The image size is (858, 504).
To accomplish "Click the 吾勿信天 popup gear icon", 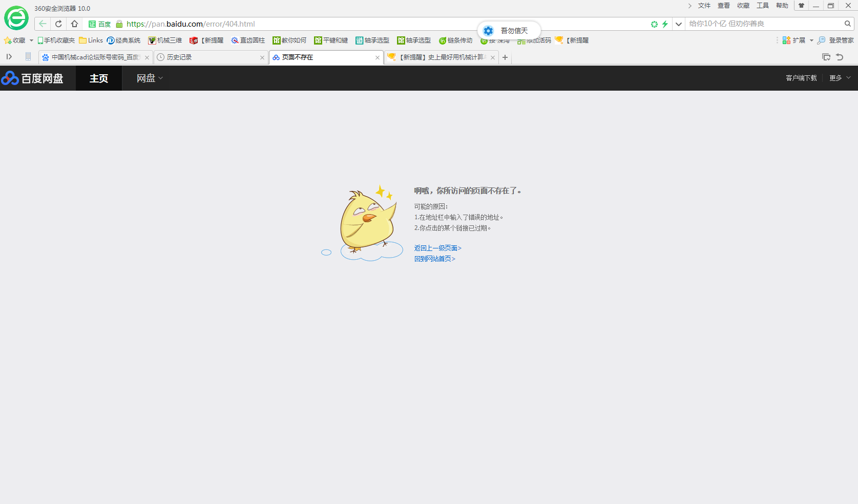I will (488, 31).
